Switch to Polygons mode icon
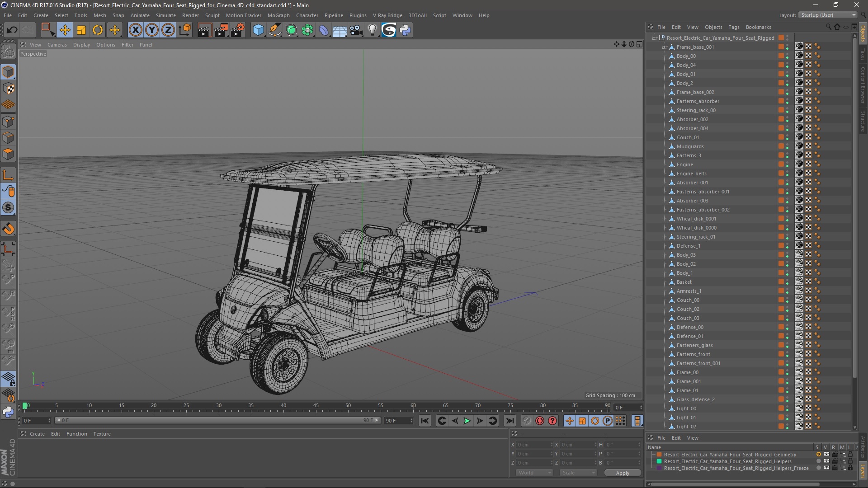The height and width of the screenshot is (488, 868). point(8,154)
